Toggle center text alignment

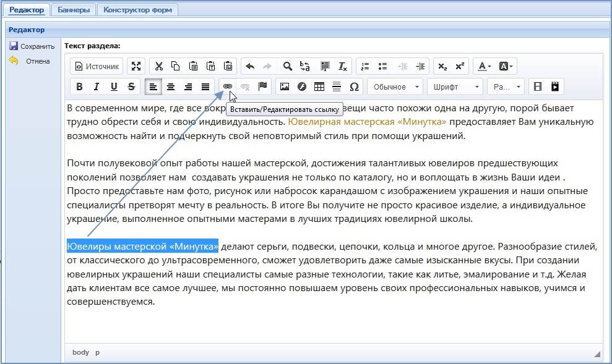(171, 87)
